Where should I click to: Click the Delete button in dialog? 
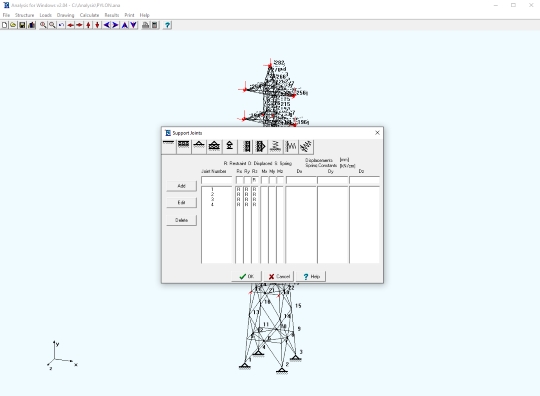pos(181,220)
